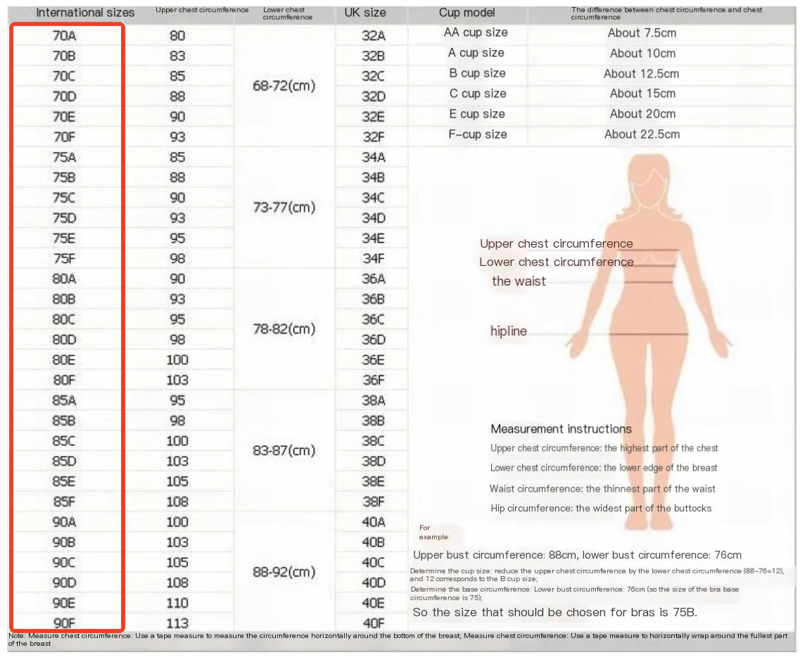The width and height of the screenshot is (812, 662).
Task: Click UK size 32A cell
Action: 373,36
